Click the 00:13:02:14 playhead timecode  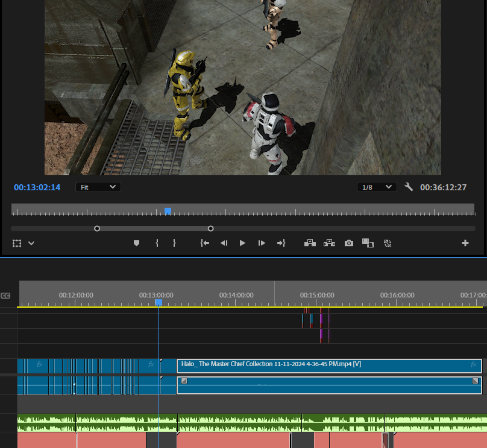(x=37, y=187)
